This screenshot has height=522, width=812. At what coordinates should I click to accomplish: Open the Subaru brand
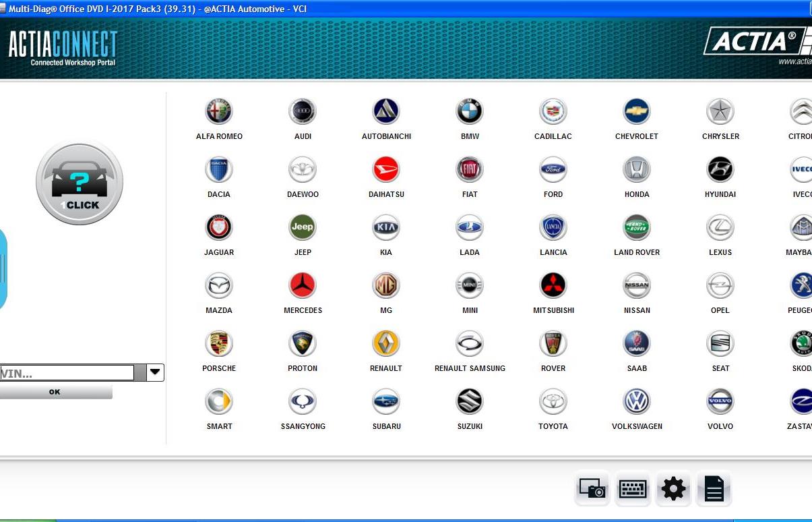[x=386, y=401]
